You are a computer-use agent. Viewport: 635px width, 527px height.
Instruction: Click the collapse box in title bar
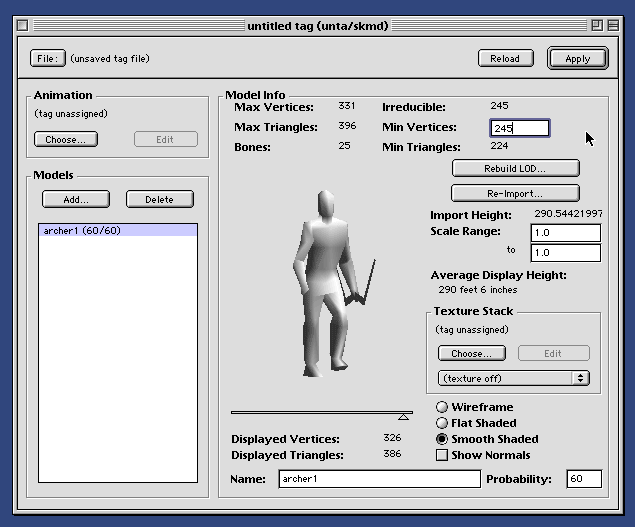pos(613,25)
